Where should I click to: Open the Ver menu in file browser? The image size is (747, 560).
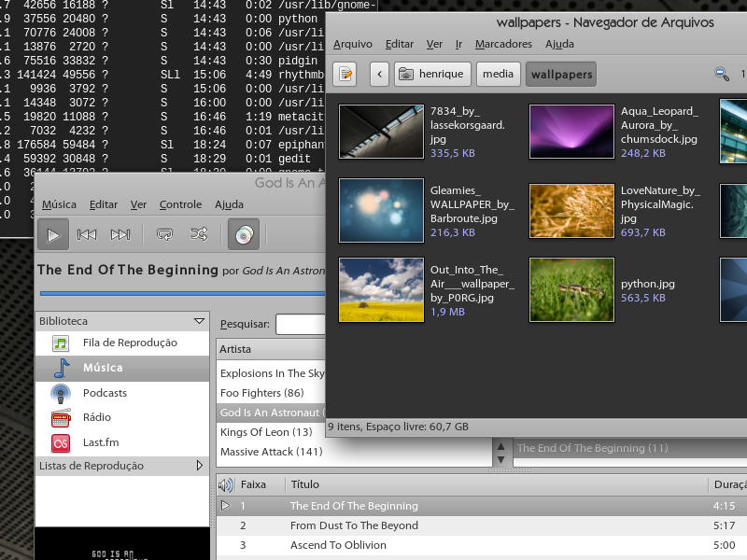click(x=434, y=44)
